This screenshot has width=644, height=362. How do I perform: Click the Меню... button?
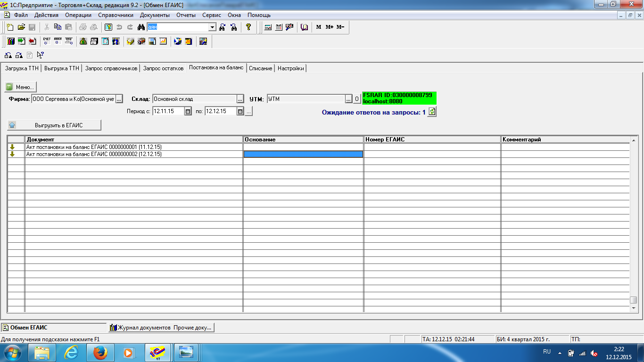[x=21, y=87]
